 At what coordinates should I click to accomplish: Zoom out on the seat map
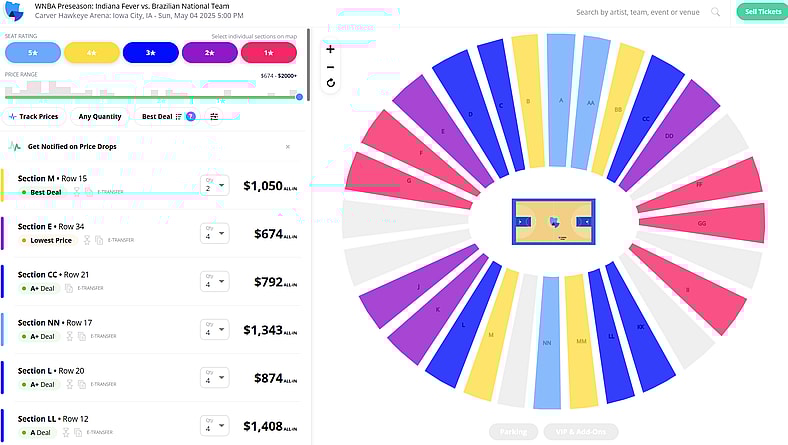point(331,66)
